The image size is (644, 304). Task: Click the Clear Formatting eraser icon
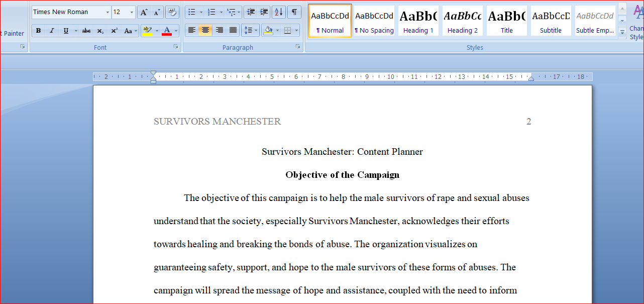point(172,12)
